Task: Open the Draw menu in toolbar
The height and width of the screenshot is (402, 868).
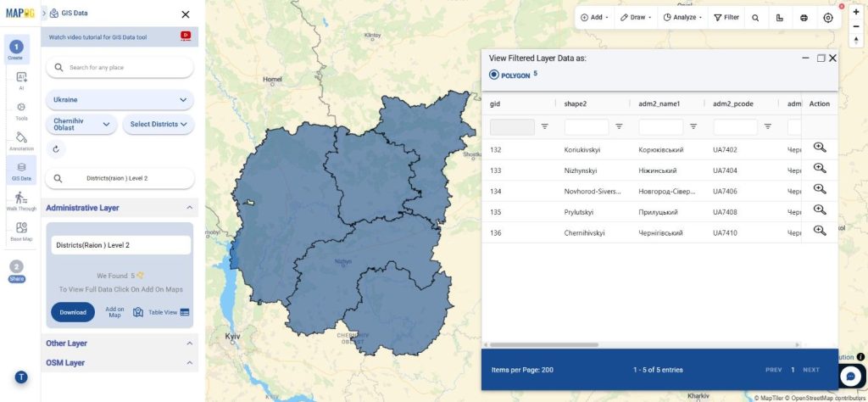Action: click(x=635, y=18)
